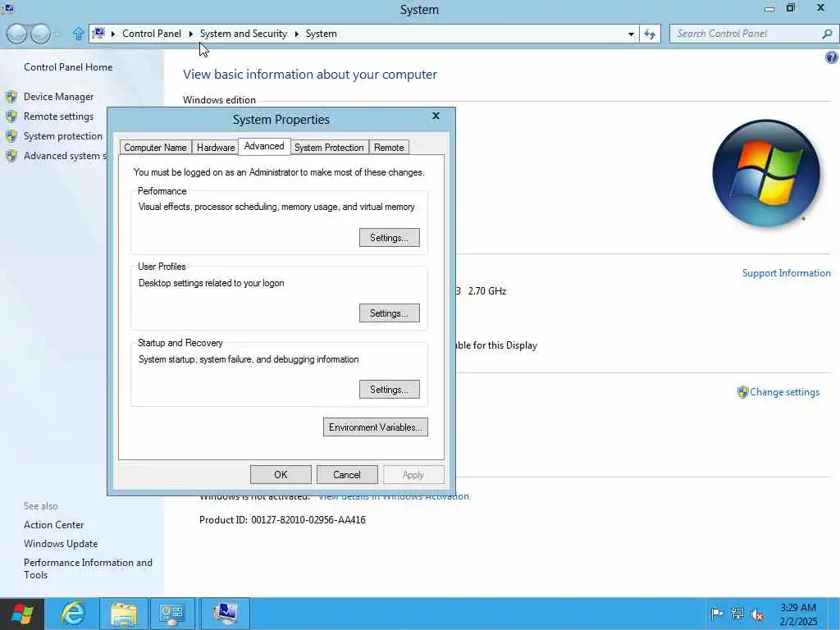Click the computer icon in the address bar

[98, 33]
